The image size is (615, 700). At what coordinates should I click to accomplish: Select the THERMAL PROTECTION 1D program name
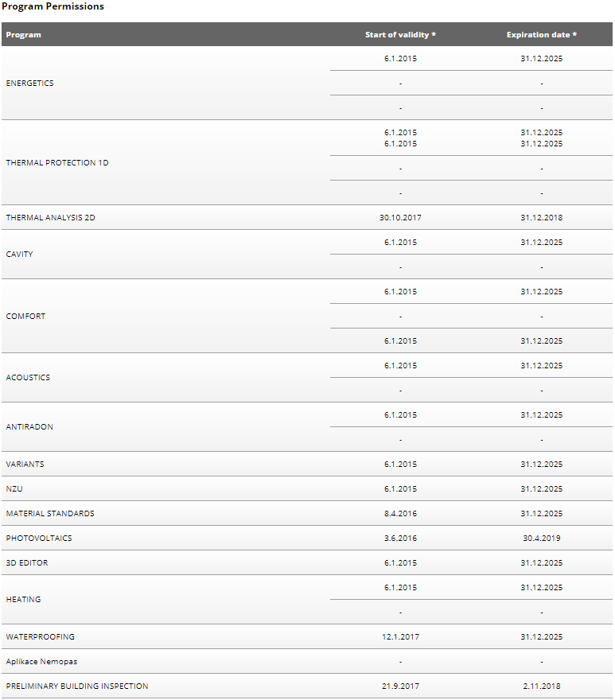[57, 162]
